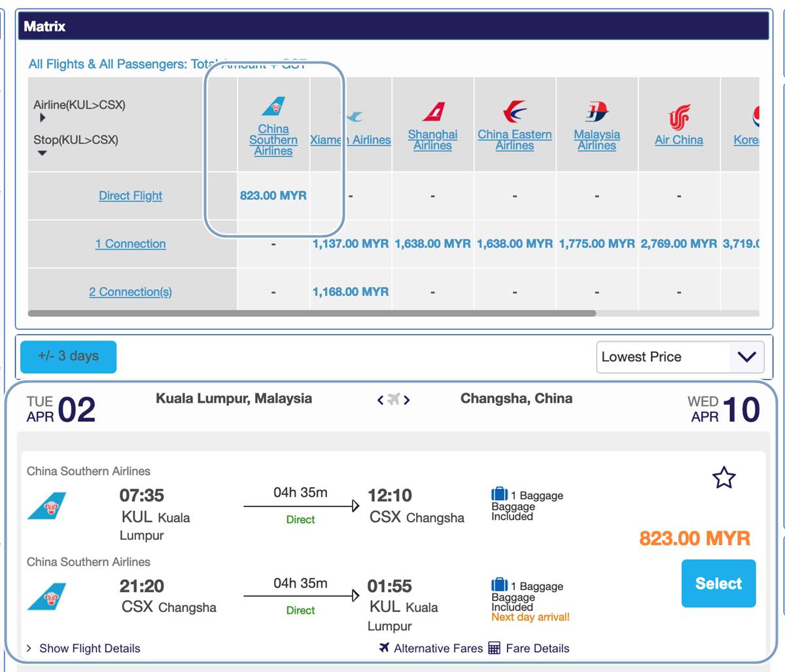Expand the Airline(KUL>CSX) arrow
The image size is (785, 672).
(x=43, y=118)
